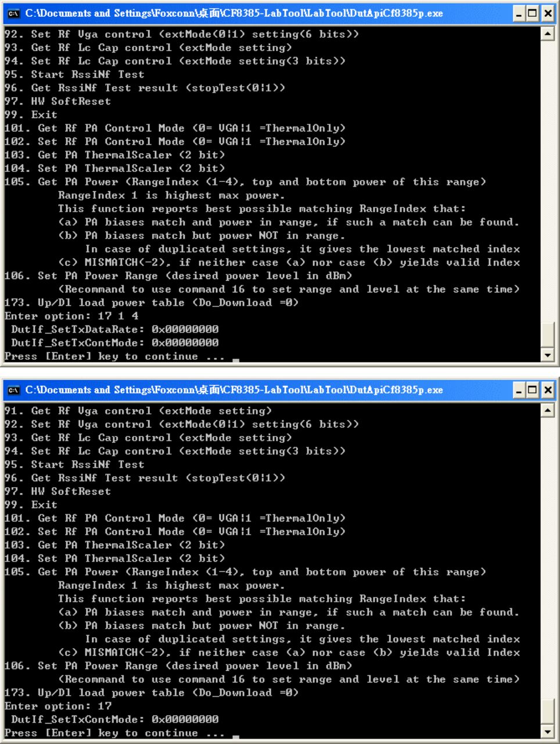Click the top console's scrollbar thumb
The height and width of the screenshot is (744, 560).
[547, 334]
